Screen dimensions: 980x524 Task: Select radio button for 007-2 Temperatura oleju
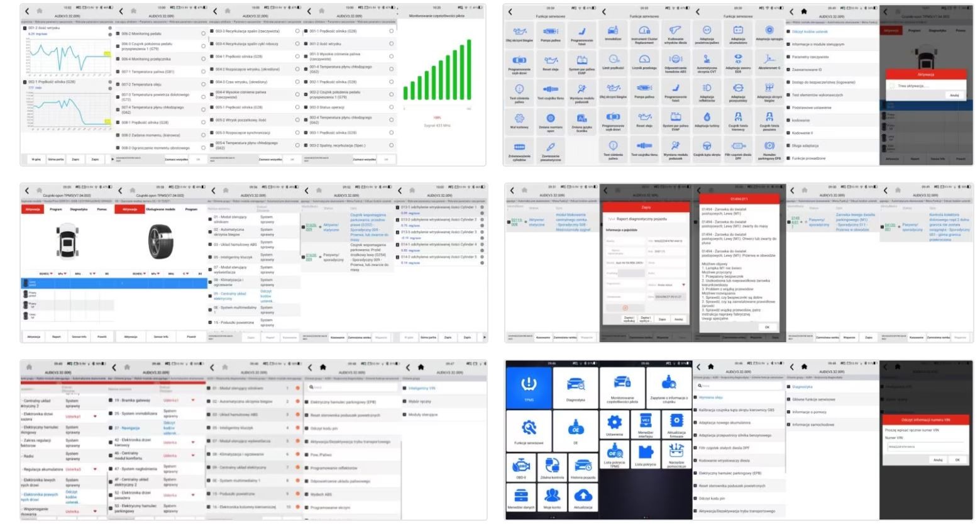tap(203, 84)
